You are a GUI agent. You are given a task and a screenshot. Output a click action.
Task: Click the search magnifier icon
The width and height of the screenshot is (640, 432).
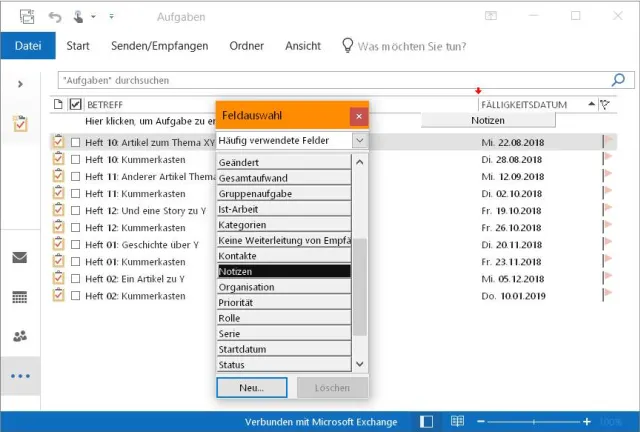point(617,79)
